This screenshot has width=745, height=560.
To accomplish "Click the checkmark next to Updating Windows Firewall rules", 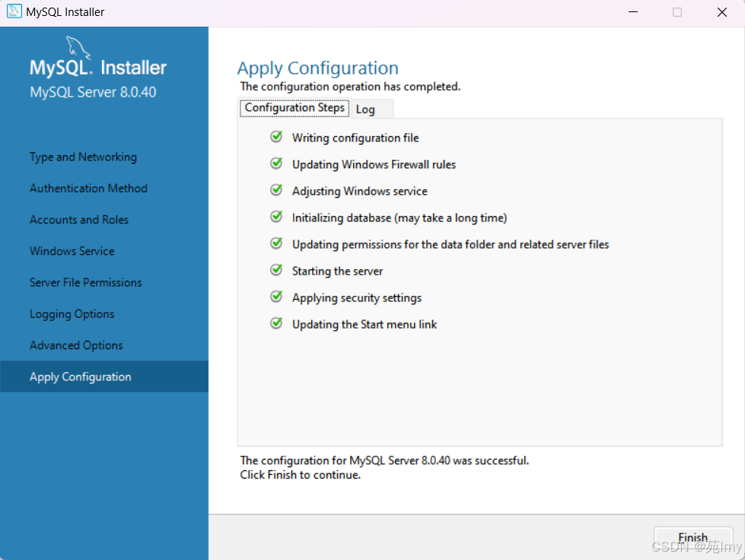I will click(276, 164).
